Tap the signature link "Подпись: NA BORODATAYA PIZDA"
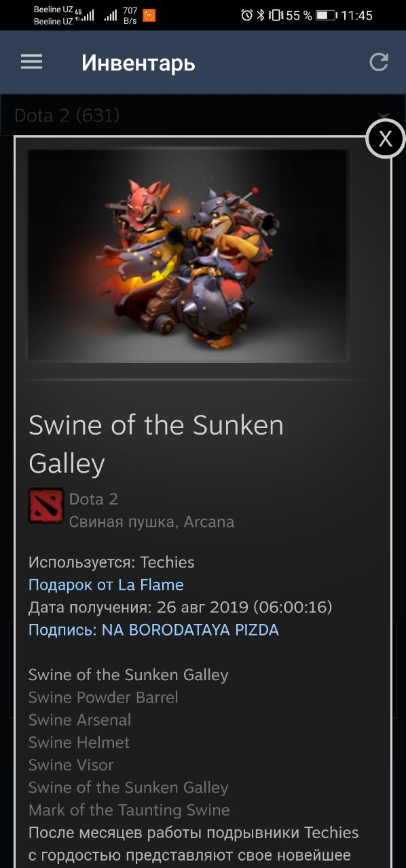 [153, 630]
